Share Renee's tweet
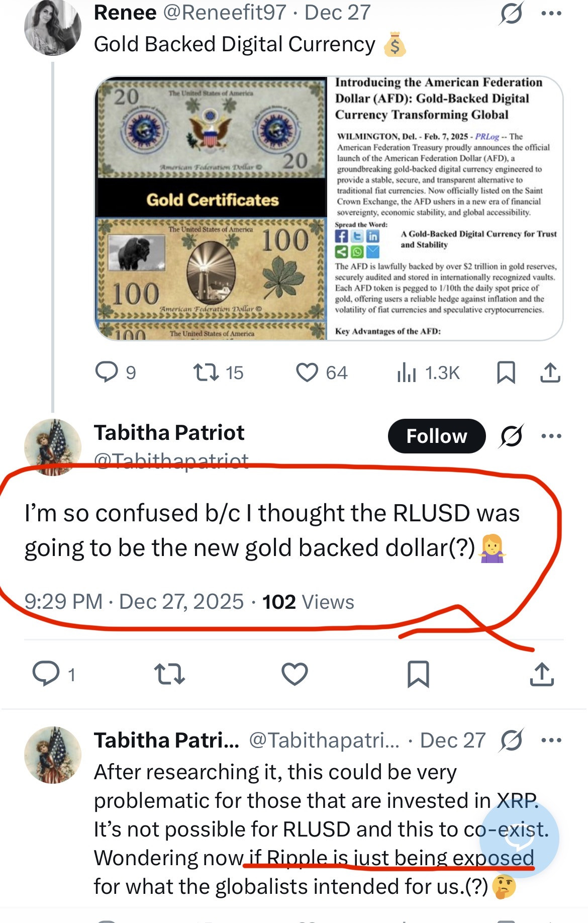The image size is (588, 923). pyautogui.click(x=550, y=373)
